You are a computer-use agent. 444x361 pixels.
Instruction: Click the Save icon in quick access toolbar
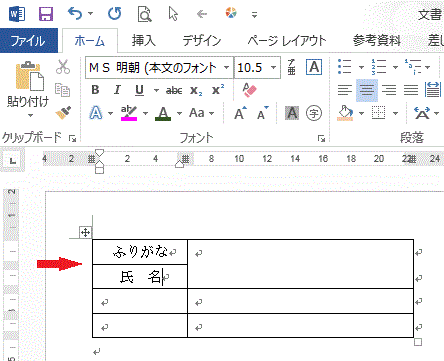46,14
